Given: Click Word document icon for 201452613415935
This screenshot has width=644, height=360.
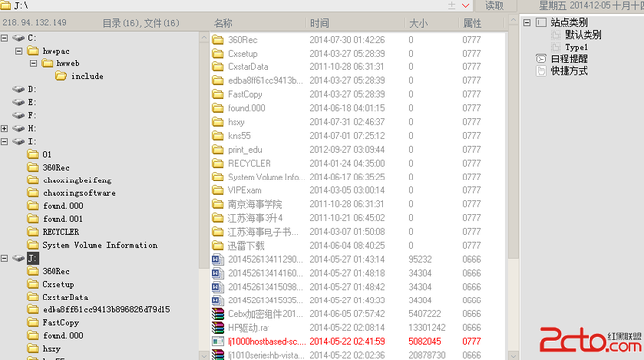Looking at the screenshot, I should (218, 300).
